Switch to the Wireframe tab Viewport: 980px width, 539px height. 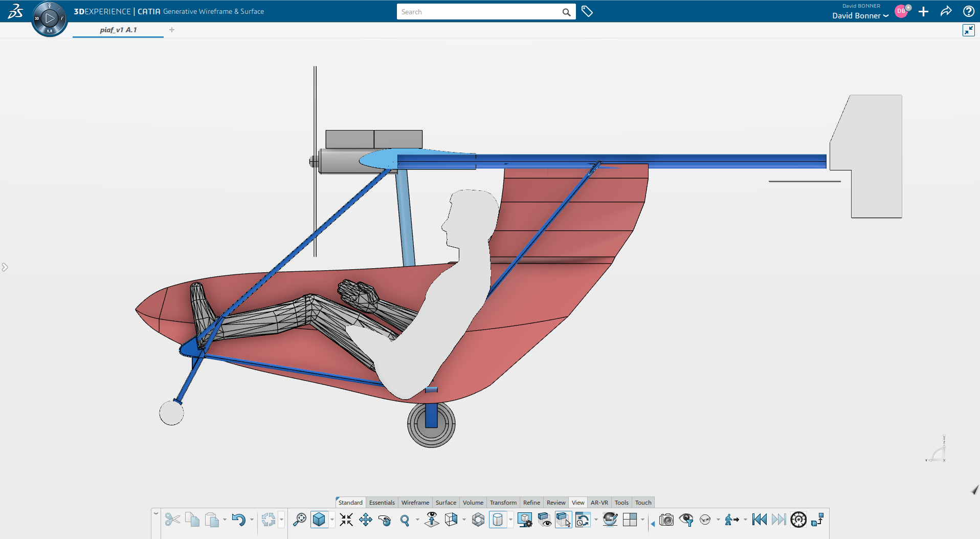click(x=415, y=503)
